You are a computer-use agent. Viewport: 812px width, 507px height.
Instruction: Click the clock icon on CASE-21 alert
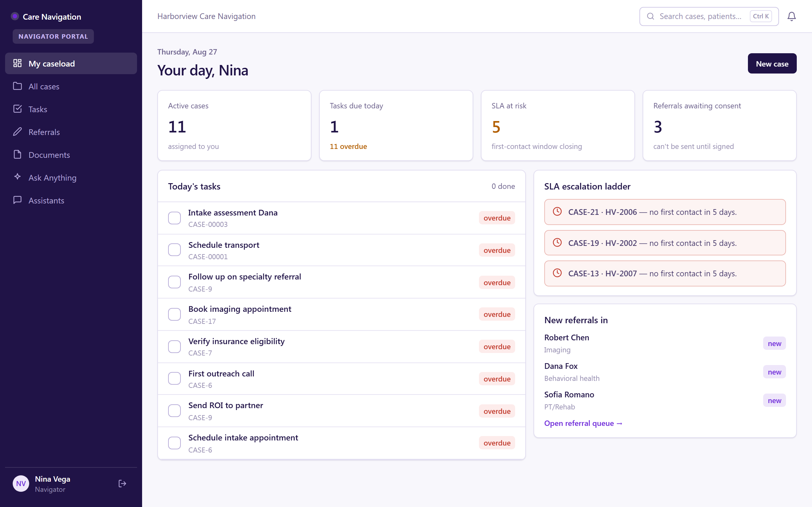(x=557, y=212)
